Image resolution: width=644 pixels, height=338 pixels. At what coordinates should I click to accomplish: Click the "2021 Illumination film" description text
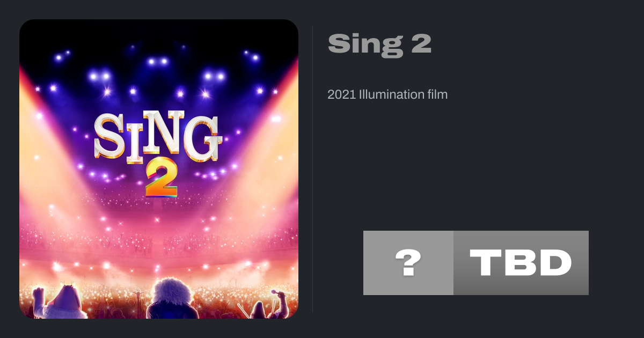(387, 95)
